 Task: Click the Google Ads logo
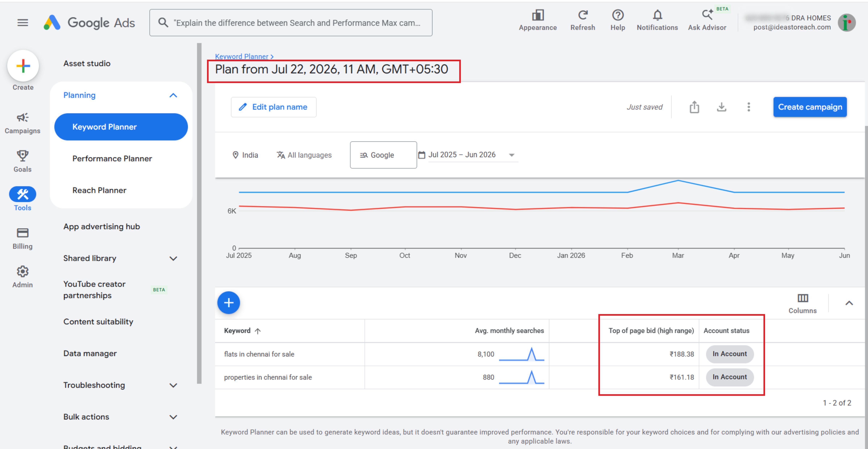point(89,23)
